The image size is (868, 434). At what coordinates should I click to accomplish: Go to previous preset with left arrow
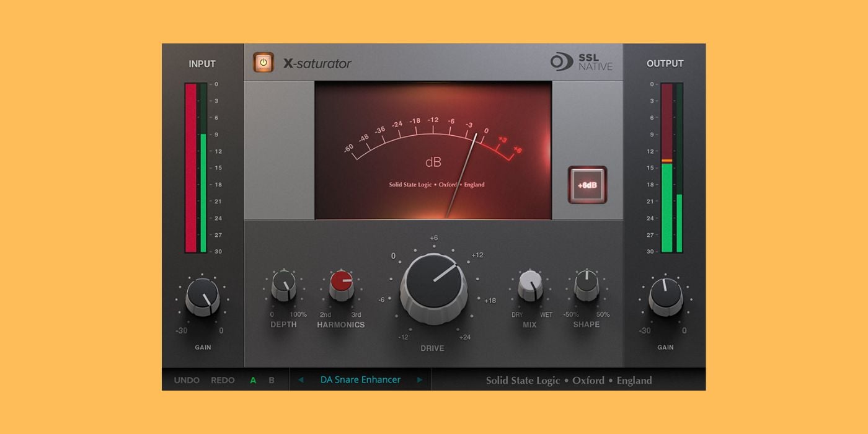tap(301, 380)
